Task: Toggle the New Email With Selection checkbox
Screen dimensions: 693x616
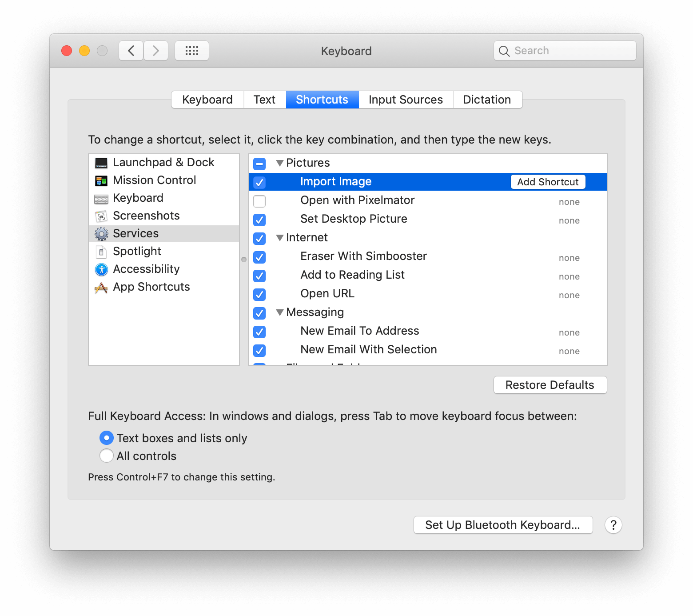Action: pos(259,350)
